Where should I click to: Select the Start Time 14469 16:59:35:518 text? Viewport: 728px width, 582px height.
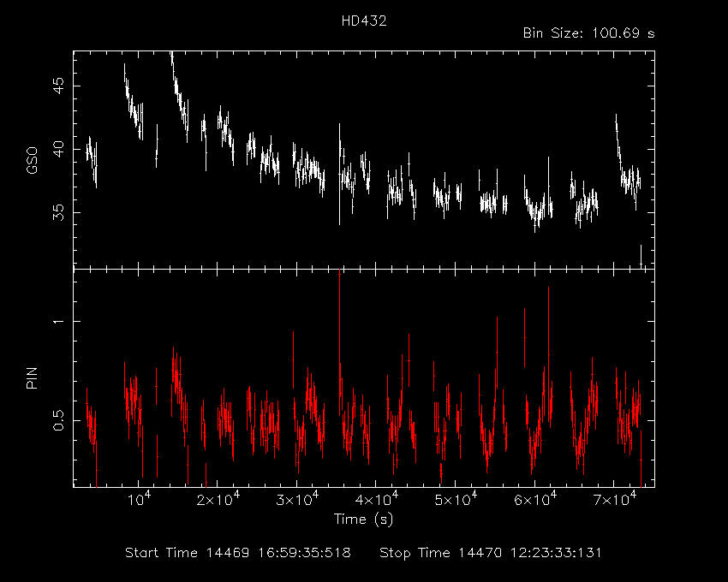pyautogui.click(x=238, y=553)
